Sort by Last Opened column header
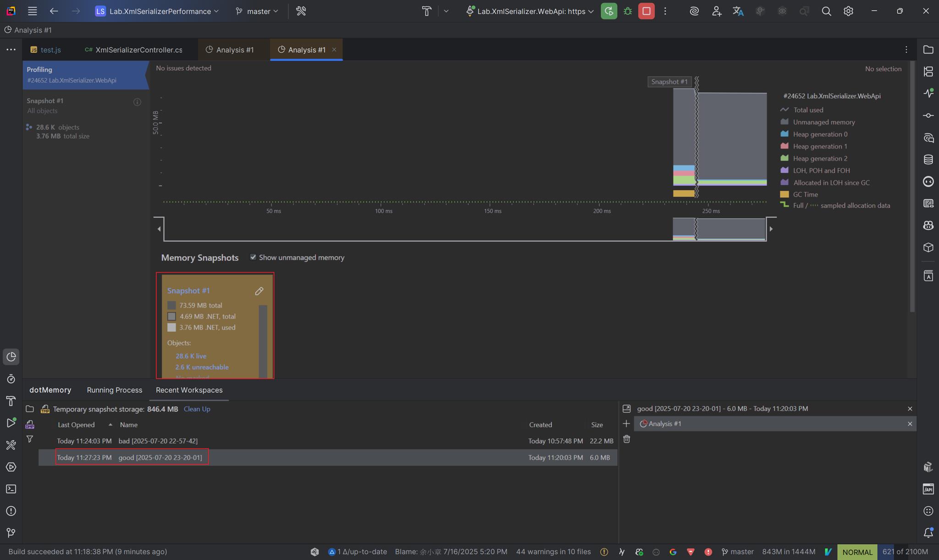Screen dimensions: 939x560 [76, 425]
